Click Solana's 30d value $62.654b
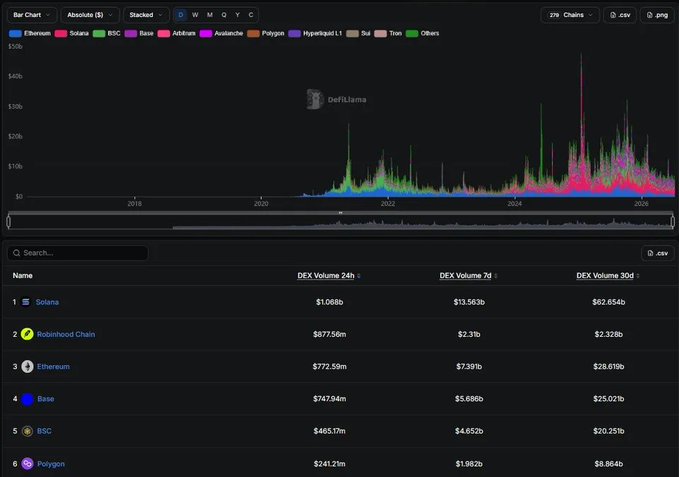This screenshot has width=679, height=477. tap(608, 302)
